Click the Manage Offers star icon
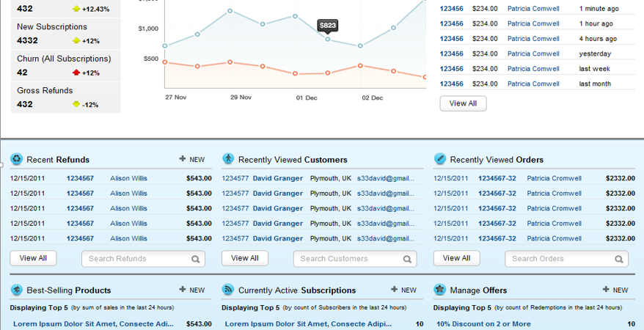Viewport: 644px width, 330px height. tap(440, 290)
